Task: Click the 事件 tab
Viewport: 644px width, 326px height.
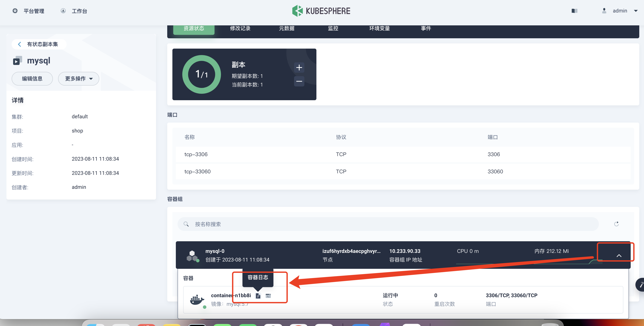Action: (x=426, y=28)
